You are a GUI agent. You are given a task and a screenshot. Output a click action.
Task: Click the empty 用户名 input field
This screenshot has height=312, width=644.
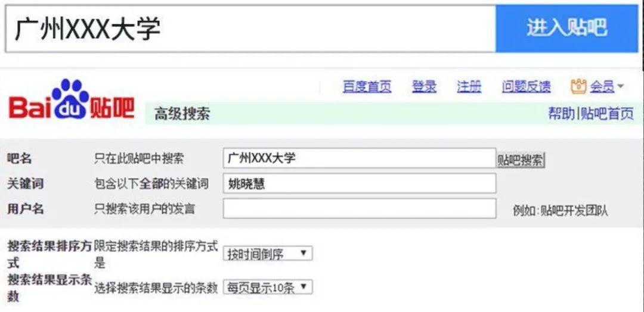(x=360, y=208)
